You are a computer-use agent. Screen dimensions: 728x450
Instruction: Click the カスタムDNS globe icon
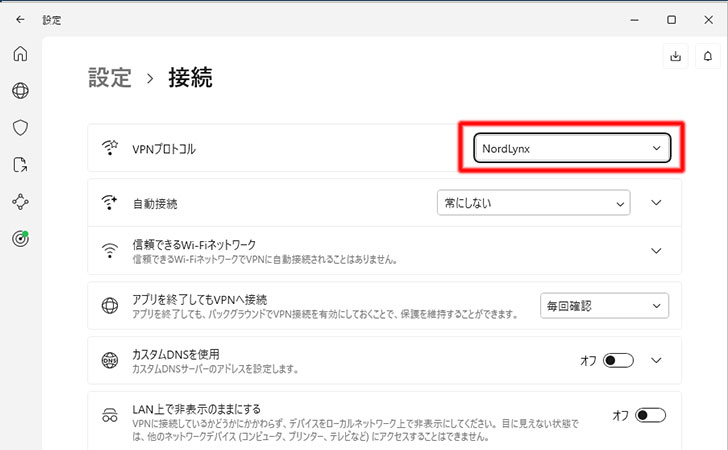click(x=110, y=360)
